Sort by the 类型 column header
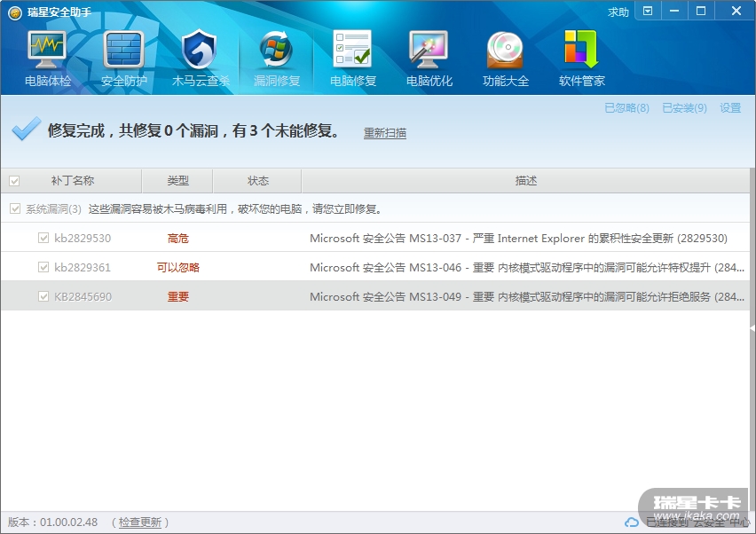The image size is (756, 534). [x=177, y=181]
